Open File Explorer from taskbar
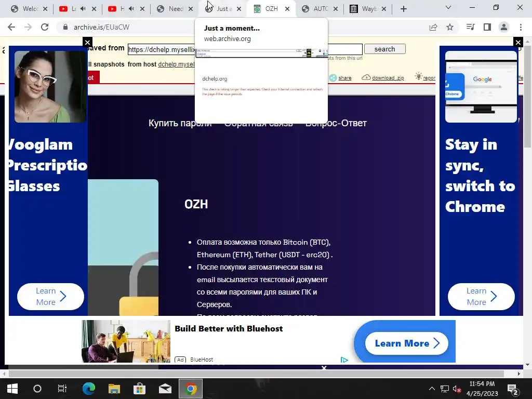Viewport: 532px width, 399px height. pos(114,389)
